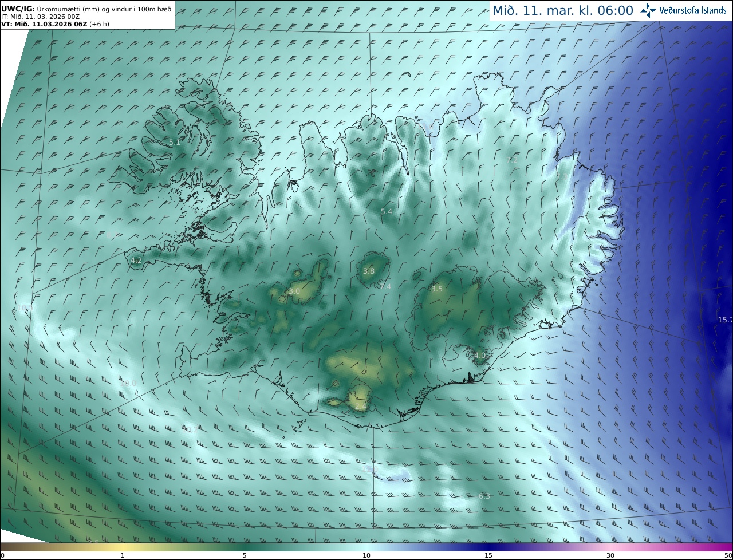The width and height of the screenshot is (733, 560).
Task: Click the 6.3 value in the southern sea
Action: [484, 496]
